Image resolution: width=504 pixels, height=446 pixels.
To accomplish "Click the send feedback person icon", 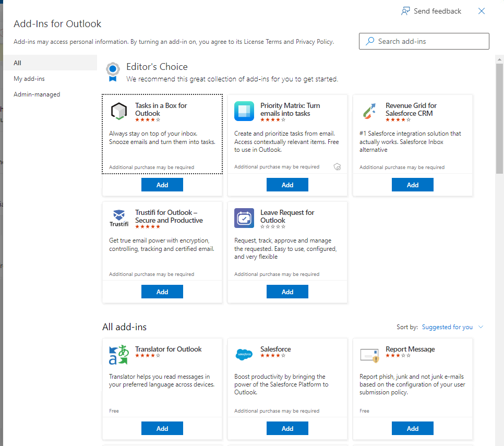I will (x=405, y=11).
